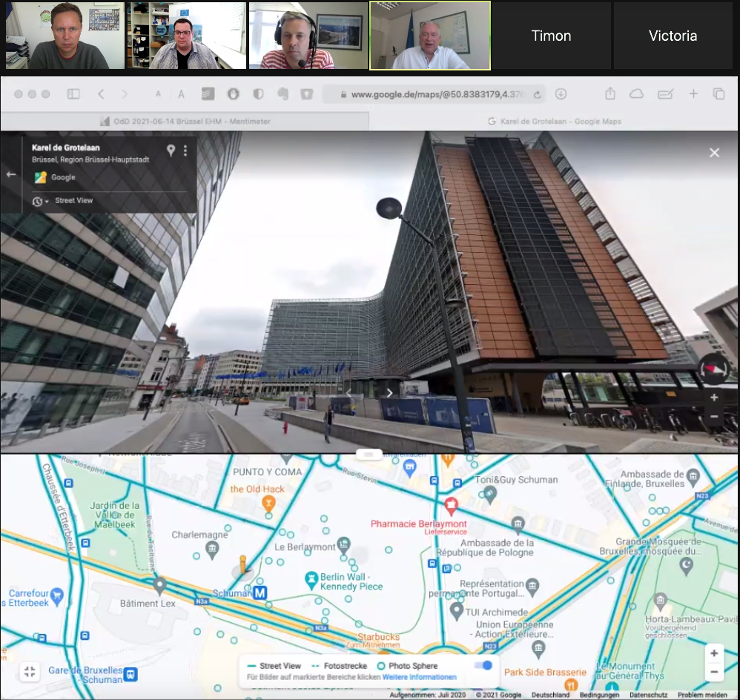This screenshot has width=740, height=700.
Task: Select the Pharmacie Berlaymont red marker
Action: (451, 504)
